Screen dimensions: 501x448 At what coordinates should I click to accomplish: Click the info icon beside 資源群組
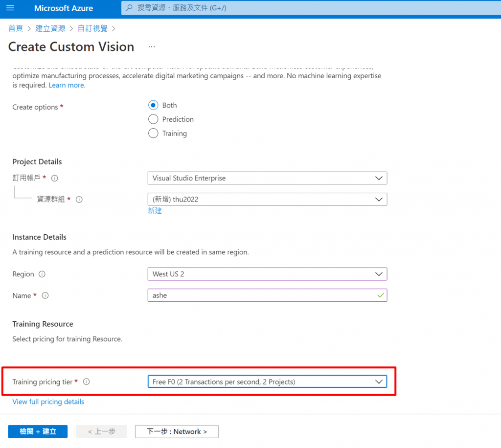click(79, 200)
